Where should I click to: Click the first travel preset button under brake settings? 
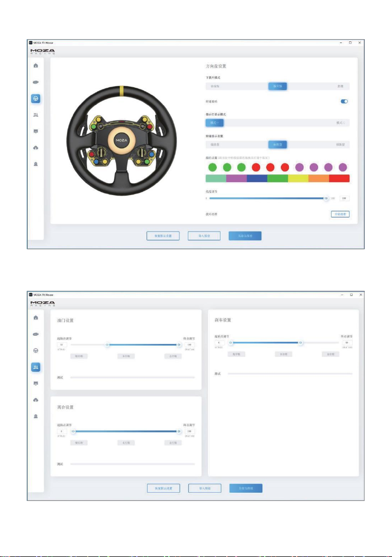tap(236, 354)
